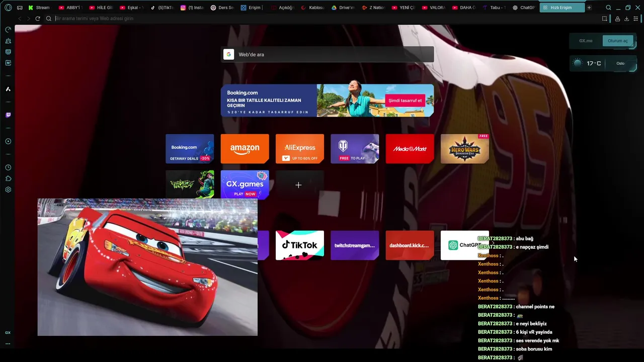Open the MediaMarkt speed dial tile
The width and height of the screenshot is (644, 362).
pos(410,149)
